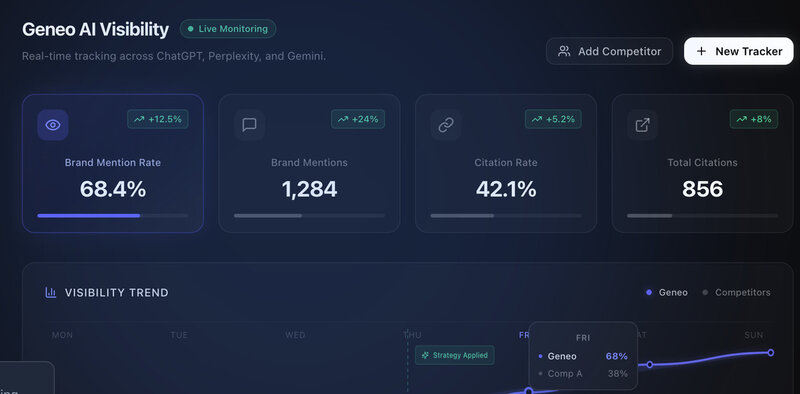Click the Add Competitor button
The height and width of the screenshot is (394, 800).
coord(609,51)
